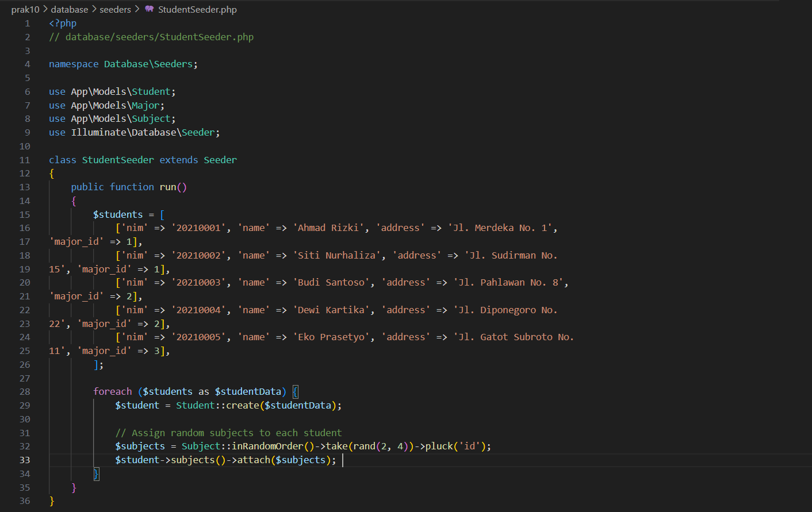The height and width of the screenshot is (512, 812).
Task: Click line number 28 in the gutter
Action: 25,392
